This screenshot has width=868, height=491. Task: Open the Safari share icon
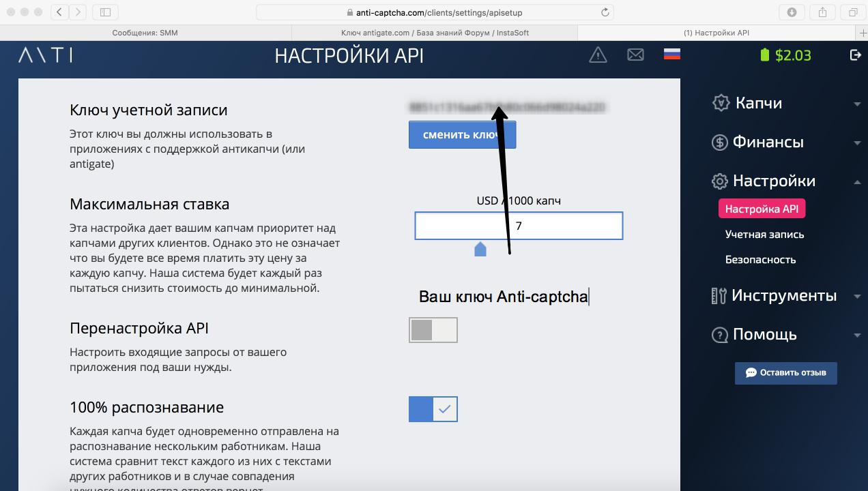822,12
